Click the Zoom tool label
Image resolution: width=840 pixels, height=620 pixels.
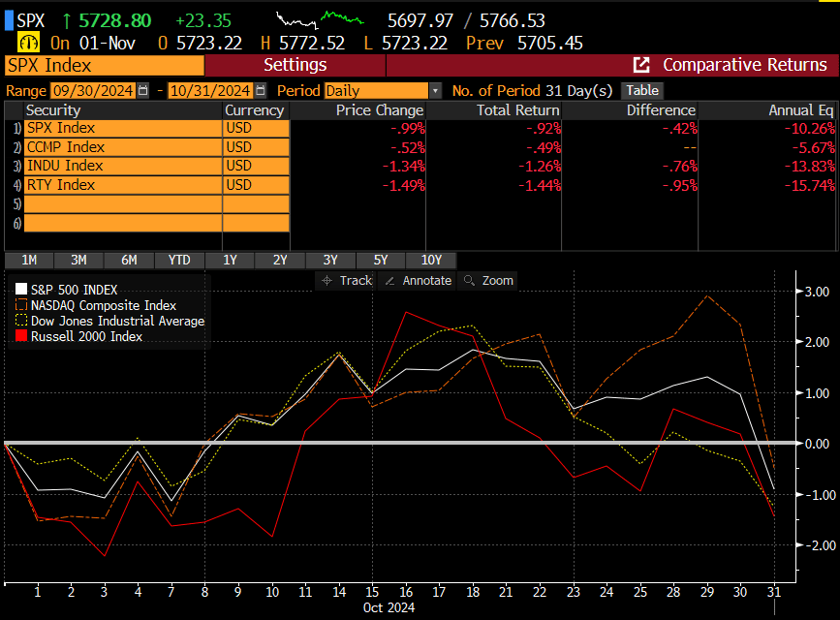pos(498,280)
